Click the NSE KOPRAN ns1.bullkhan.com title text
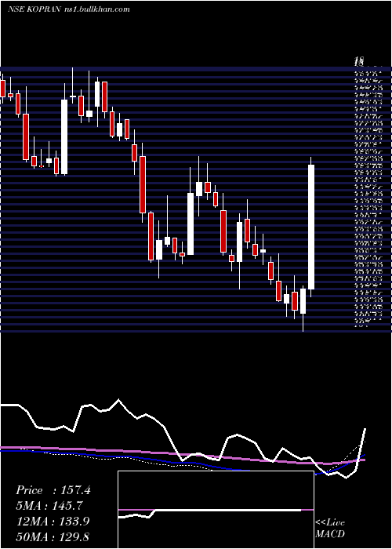The height and width of the screenshot is (549, 392). [69, 9]
